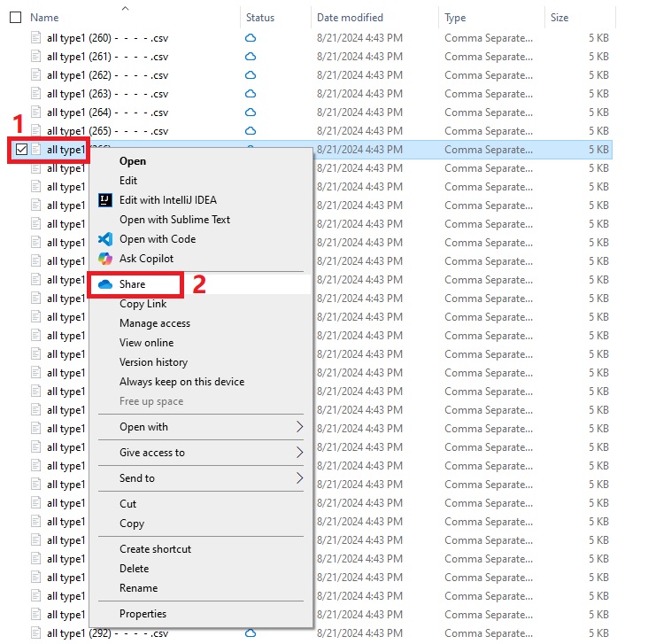Image resolution: width=648 pixels, height=644 pixels.
Task: Choose Copy Link from context menu
Action: click(143, 304)
